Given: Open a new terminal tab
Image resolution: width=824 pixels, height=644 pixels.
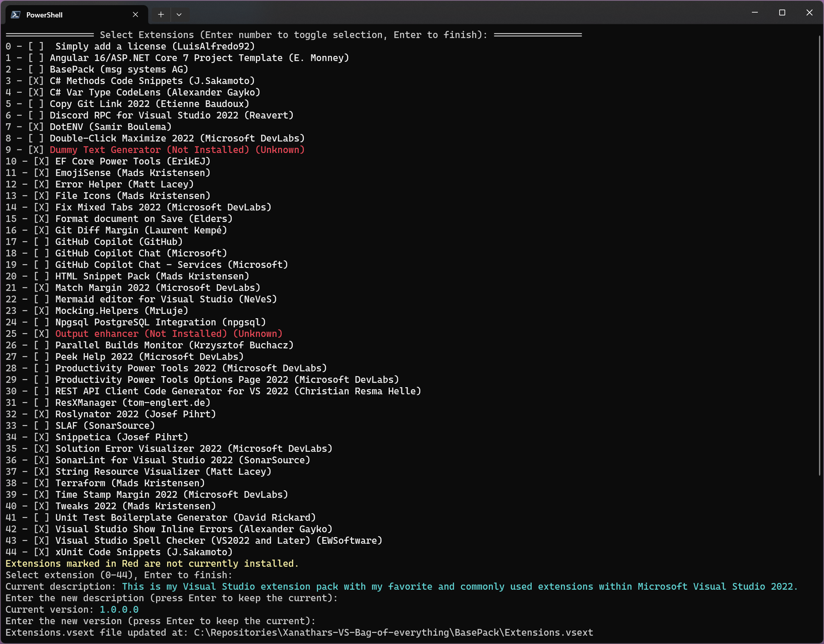Looking at the screenshot, I should 161,15.
